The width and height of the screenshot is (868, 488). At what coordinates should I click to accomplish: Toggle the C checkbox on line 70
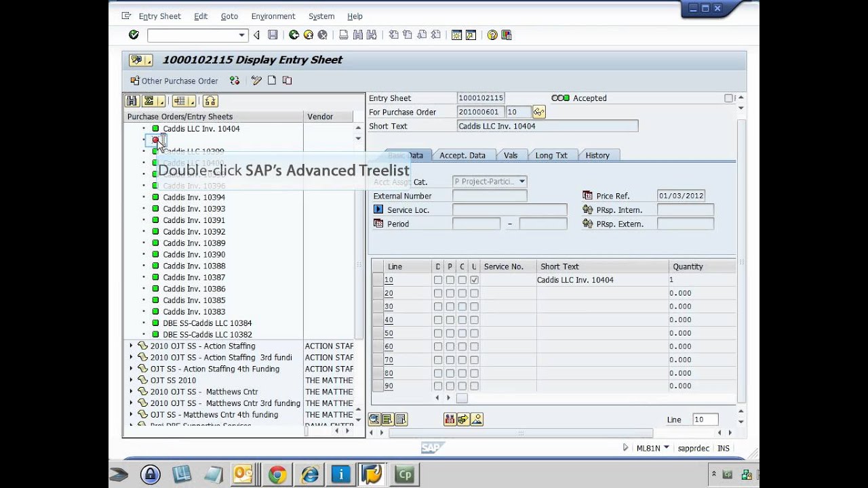pyautogui.click(x=462, y=360)
